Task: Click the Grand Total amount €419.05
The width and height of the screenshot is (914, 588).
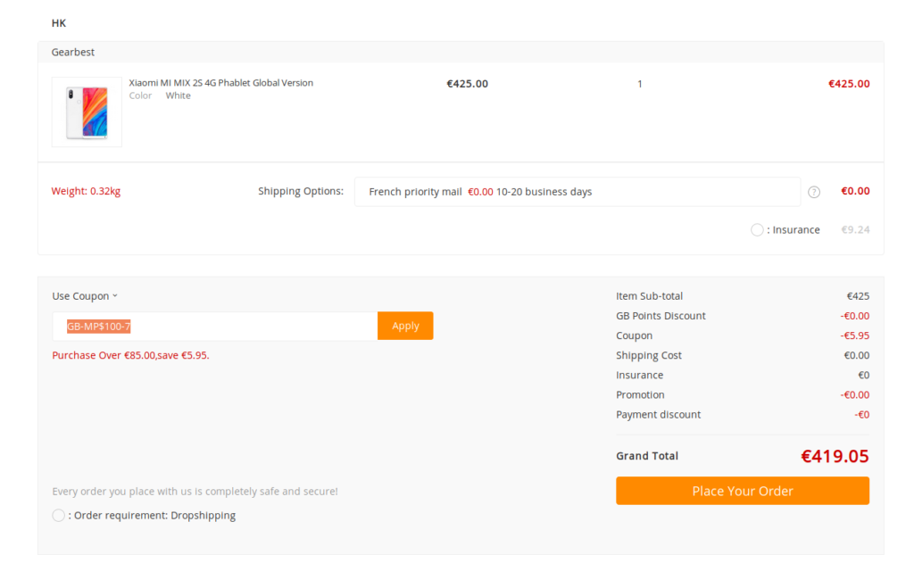Action: point(835,456)
